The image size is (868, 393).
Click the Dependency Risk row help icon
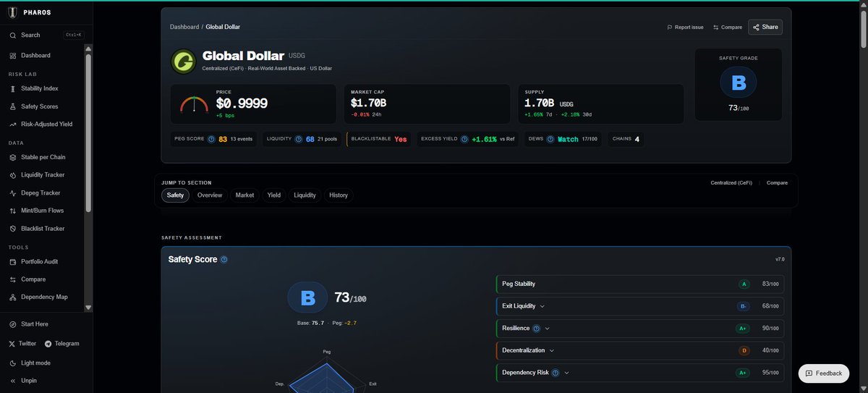[x=555, y=373]
